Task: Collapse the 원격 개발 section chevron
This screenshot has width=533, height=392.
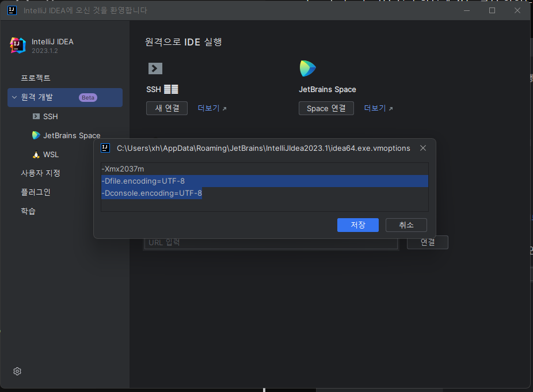Action: 14,97
